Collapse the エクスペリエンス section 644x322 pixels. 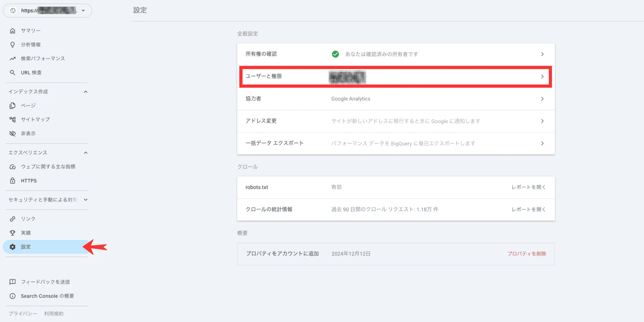point(86,153)
